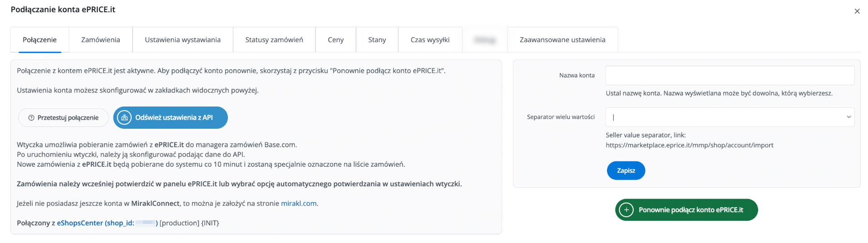Click the plus circle icon on green button
868x243 pixels.
tap(626, 210)
